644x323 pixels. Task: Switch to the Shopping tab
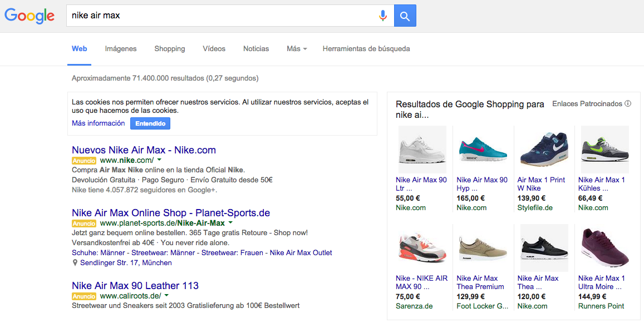point(170,49)
